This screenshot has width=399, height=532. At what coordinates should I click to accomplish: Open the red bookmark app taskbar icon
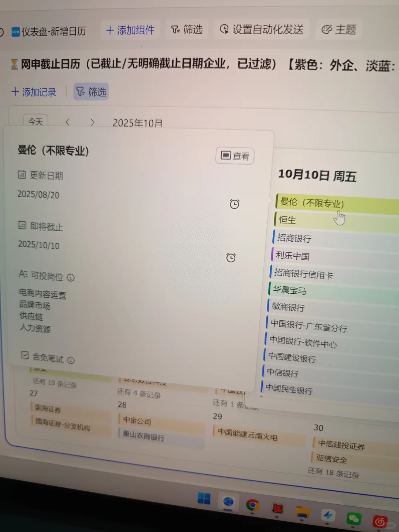pyautogui.click(x=277, y=509)
